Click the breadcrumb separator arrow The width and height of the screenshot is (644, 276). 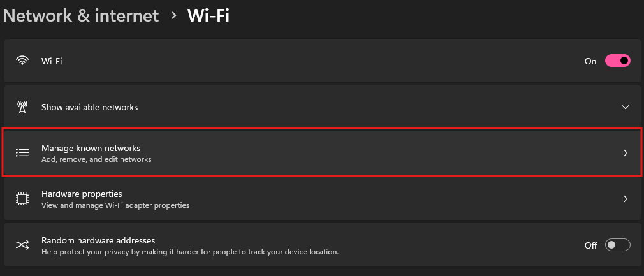pos(173,15)
